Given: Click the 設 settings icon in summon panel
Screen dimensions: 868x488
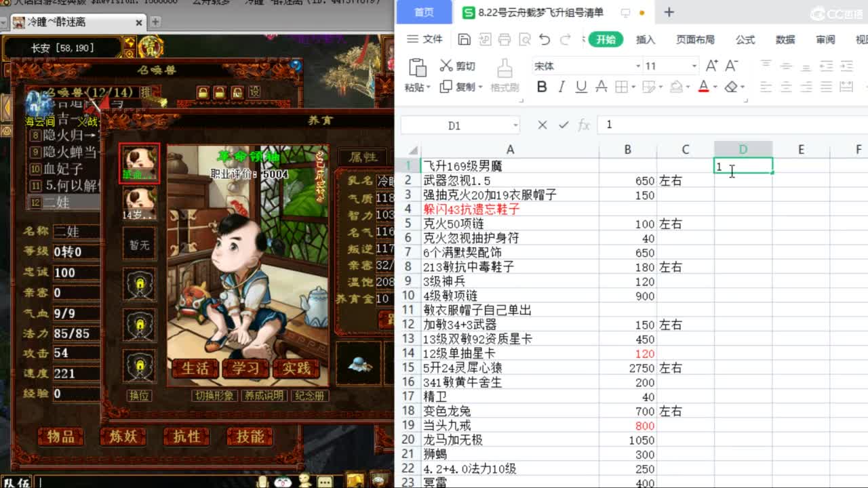Looking at the screenshot, I should [254, 91].
